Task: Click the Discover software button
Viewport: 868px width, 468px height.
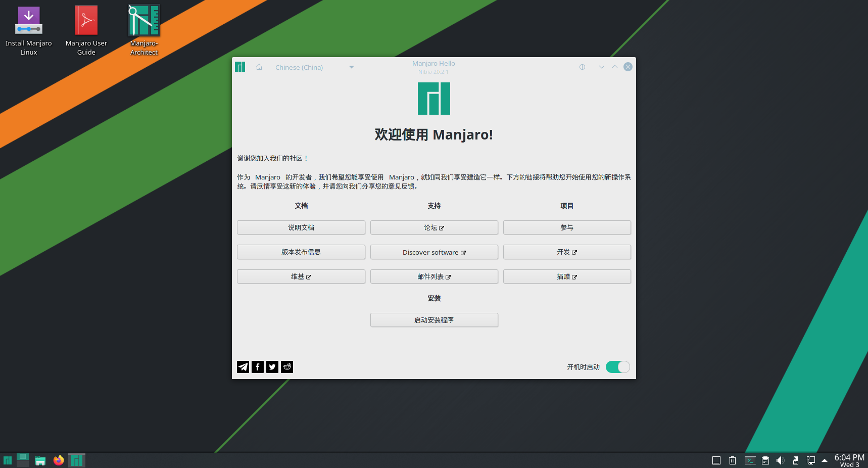Action: coord(434,252)
